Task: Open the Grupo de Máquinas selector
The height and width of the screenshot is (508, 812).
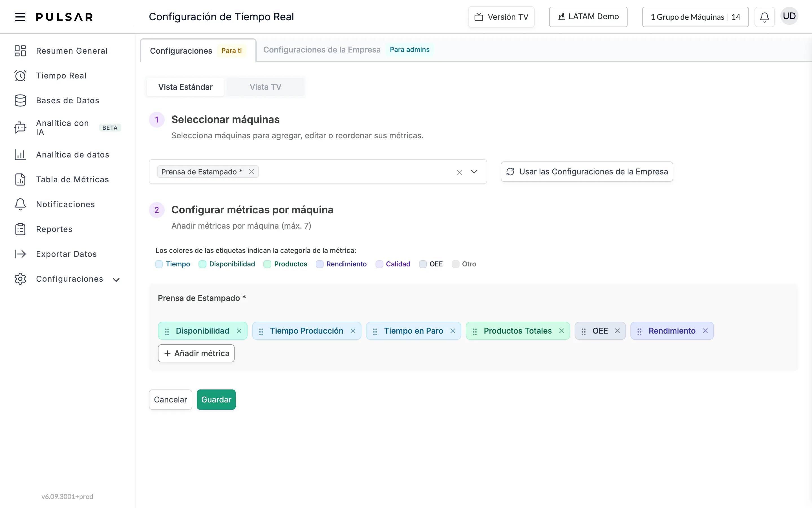Action: tap(695, 17)
